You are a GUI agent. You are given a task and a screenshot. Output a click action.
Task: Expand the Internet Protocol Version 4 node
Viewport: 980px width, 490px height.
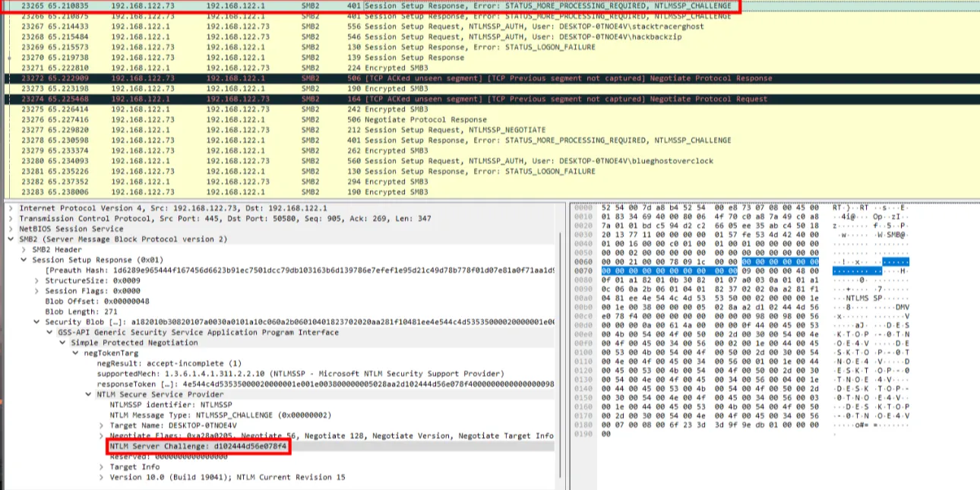(x=11, y=208)
